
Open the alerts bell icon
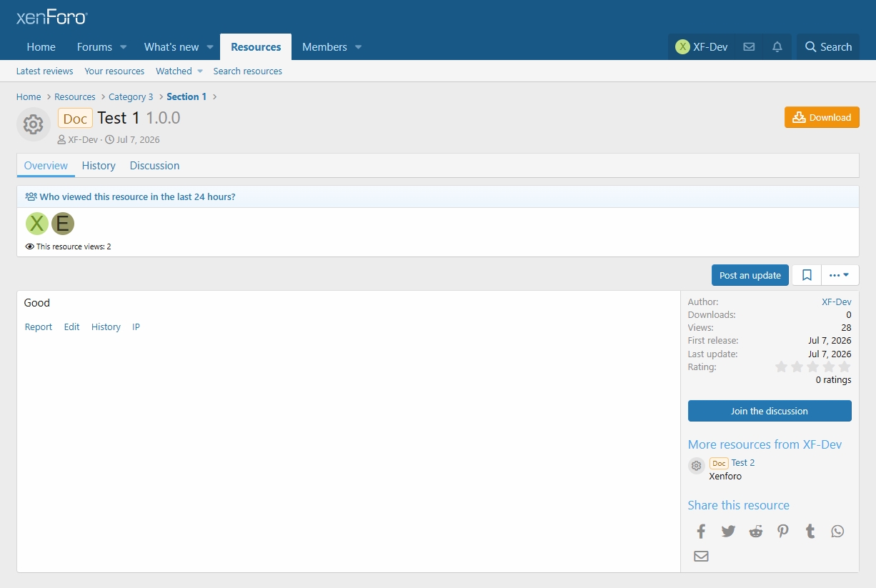pyautogui.click(x=777, y=46)
